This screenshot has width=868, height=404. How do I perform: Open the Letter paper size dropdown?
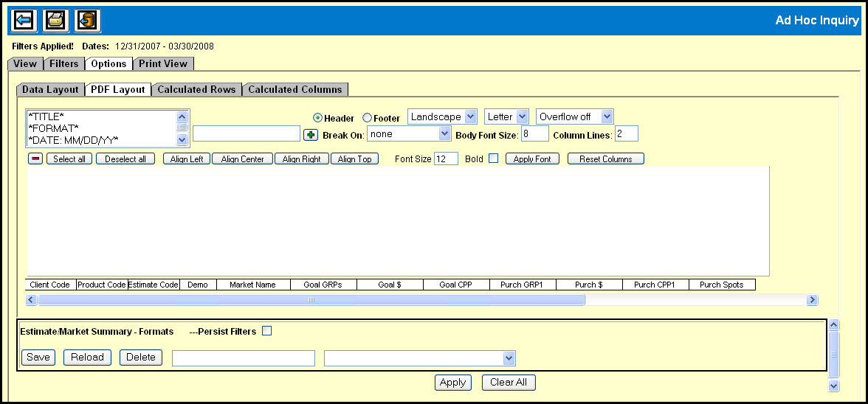tap(506, 116)
